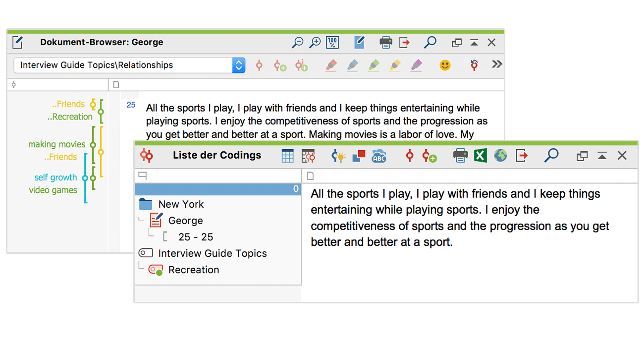The width and height of the screenshot is (644, 347).
Task: Reset document zoom to 100%
Action: 332,43
